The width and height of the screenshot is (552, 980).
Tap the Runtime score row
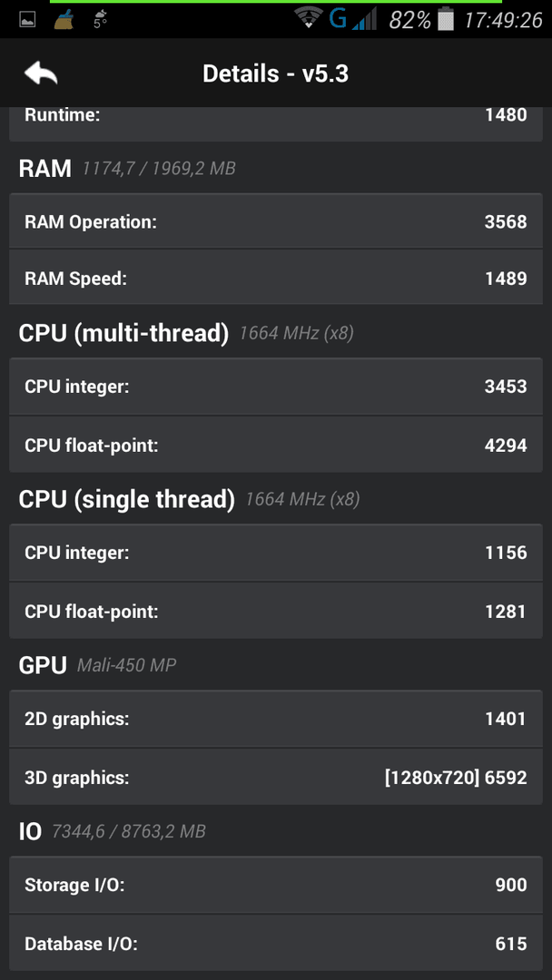tap(276, 123)
